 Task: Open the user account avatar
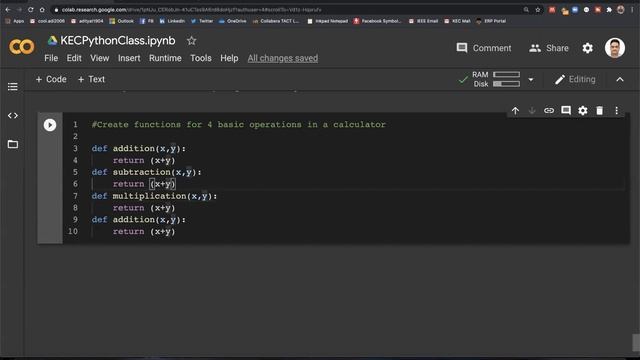click(615, 48)
